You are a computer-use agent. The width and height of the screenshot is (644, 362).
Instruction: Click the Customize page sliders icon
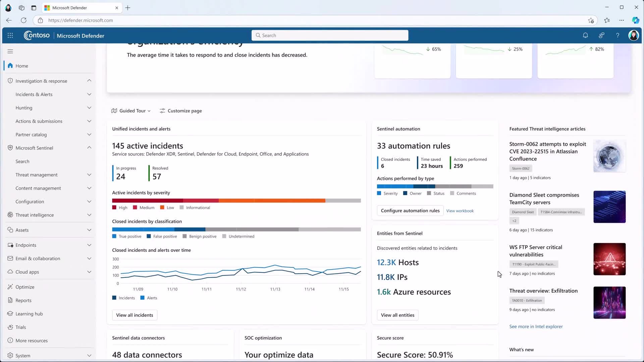(162, 111)
